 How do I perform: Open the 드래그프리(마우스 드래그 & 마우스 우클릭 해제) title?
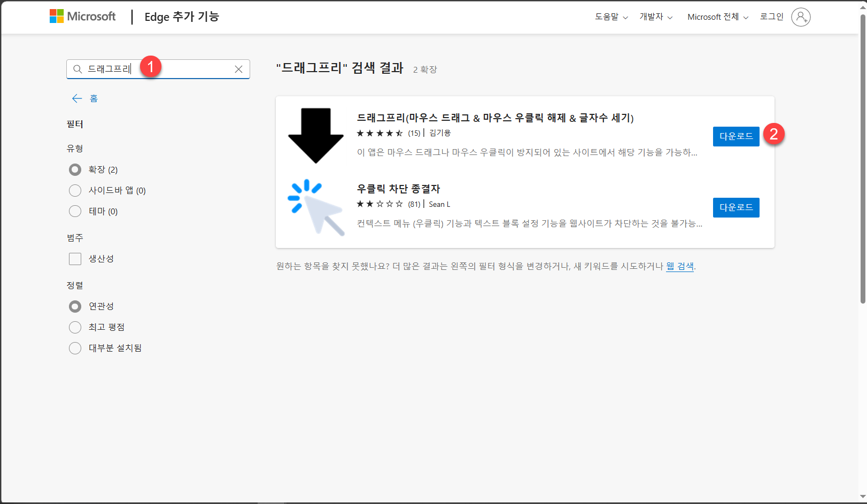[495, 118]
